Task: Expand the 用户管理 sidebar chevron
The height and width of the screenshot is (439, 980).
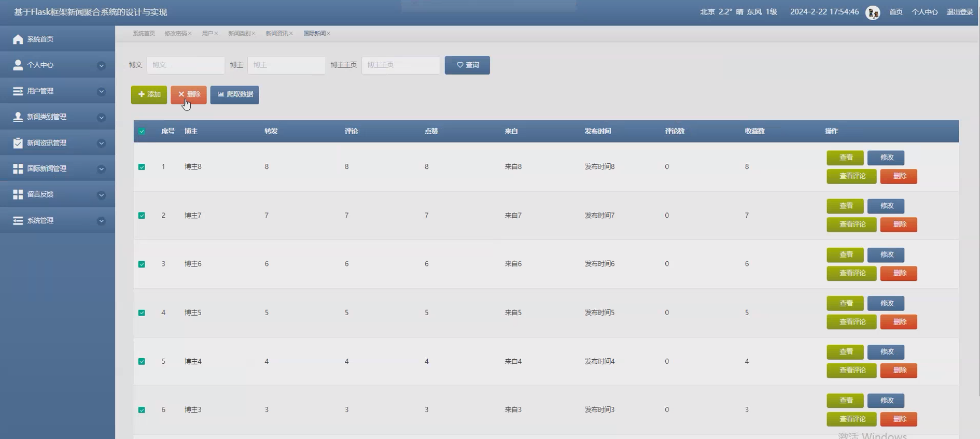Action: coord(102,91)
